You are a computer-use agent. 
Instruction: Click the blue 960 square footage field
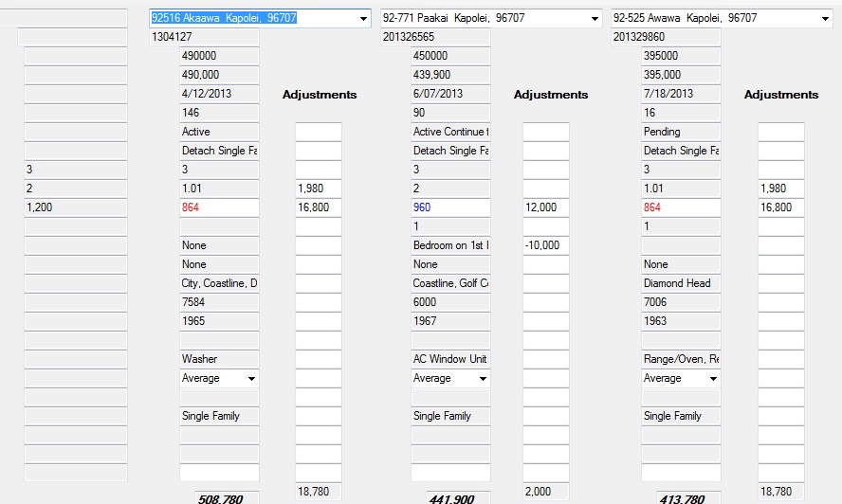coord(450,207)
